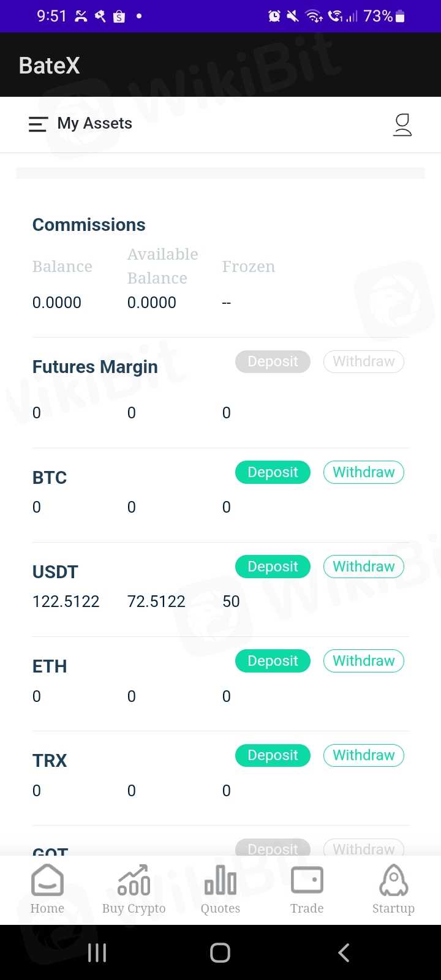The height and width of the screenshot is (980, 441).
Task: Switch to the Trade wallet tab
Action: [x=307, y=889]
